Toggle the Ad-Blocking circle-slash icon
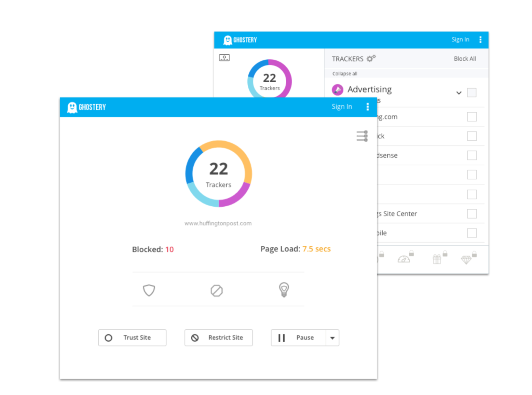The height and width of the screenshot is (395, 532). 217,291
